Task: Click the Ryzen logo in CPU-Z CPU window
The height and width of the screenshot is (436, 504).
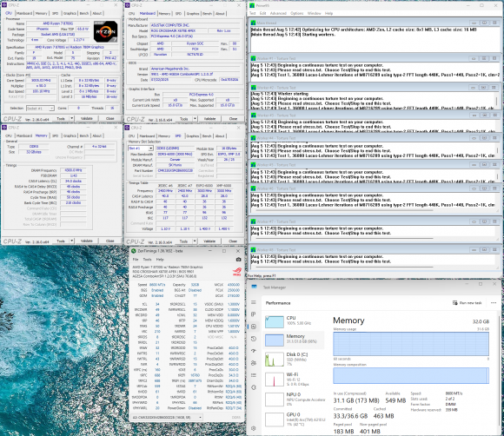Action: pyautogui.click(x=105, y=31)
